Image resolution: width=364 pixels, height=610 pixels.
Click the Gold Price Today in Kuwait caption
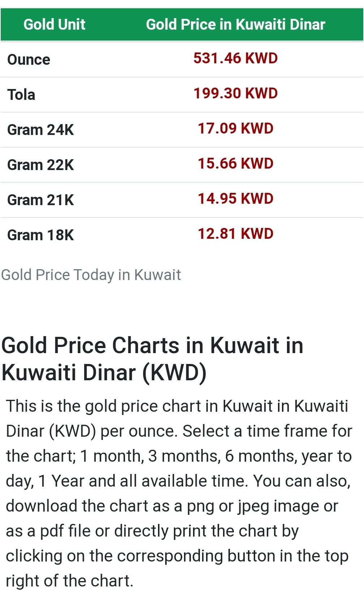pos(91,275)
